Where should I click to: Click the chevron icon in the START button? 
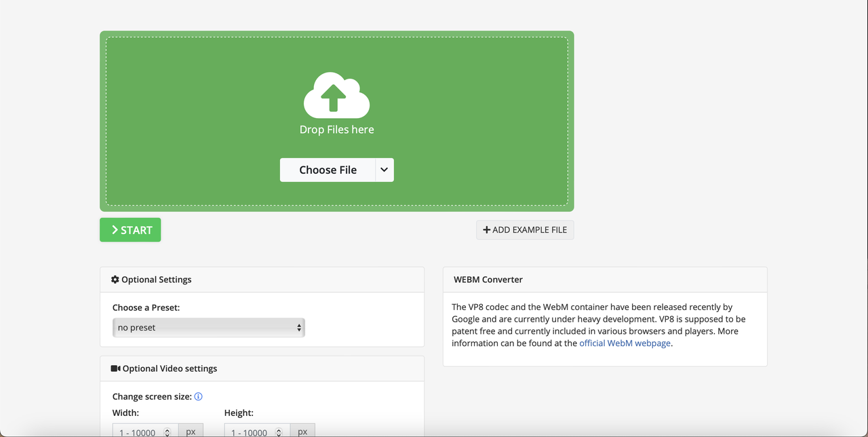(115, 230)
